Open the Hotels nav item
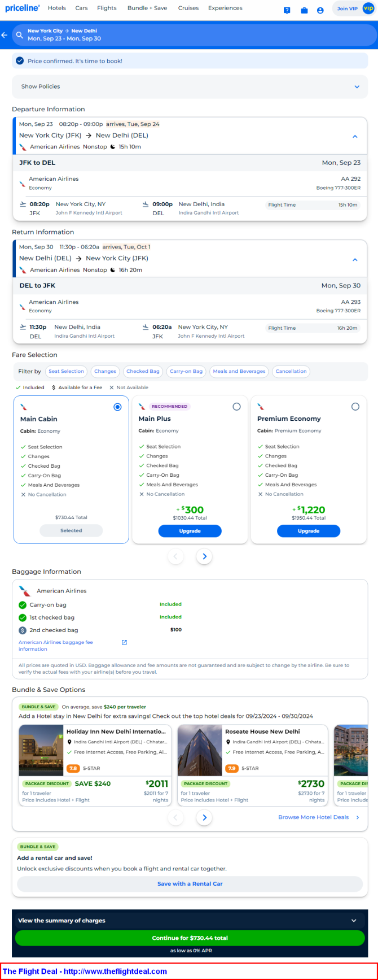 click(57, 8)
